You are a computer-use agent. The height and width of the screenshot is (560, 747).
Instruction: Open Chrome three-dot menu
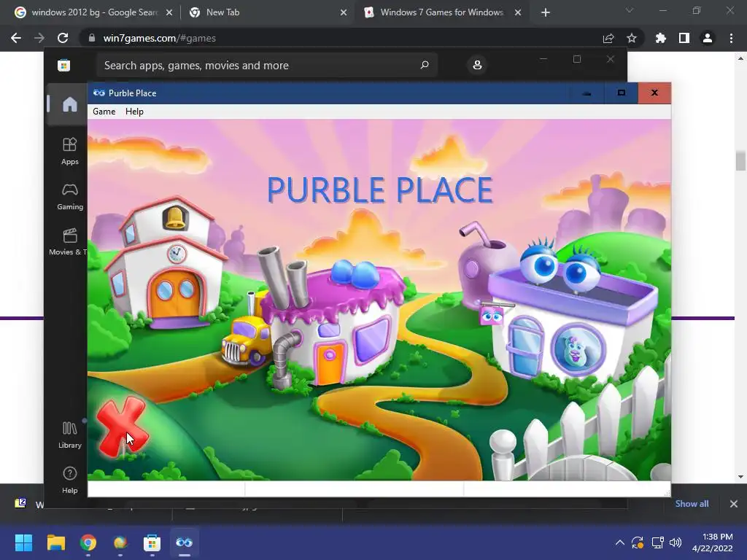click(731, 38)
